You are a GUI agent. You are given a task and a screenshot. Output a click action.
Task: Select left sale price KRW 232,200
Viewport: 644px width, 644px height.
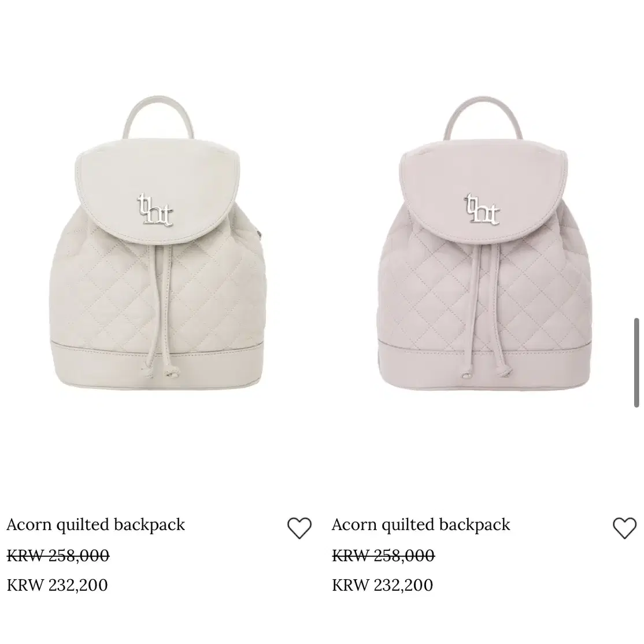[57, 585]
